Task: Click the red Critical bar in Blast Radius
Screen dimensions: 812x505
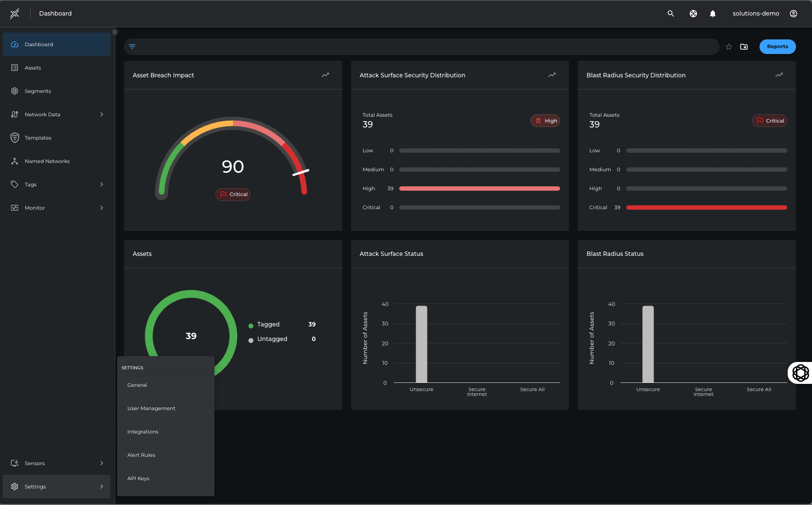Action: 706,208
